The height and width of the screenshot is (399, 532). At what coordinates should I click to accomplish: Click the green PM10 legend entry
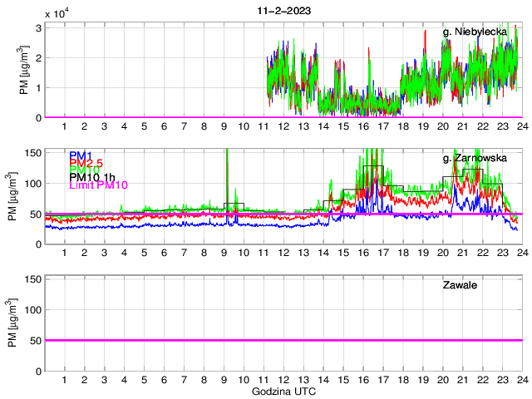(x=84, y=170)
